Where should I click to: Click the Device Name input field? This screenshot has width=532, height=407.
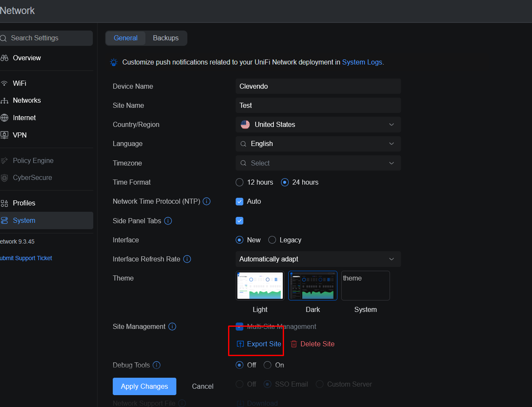(318, 86)
